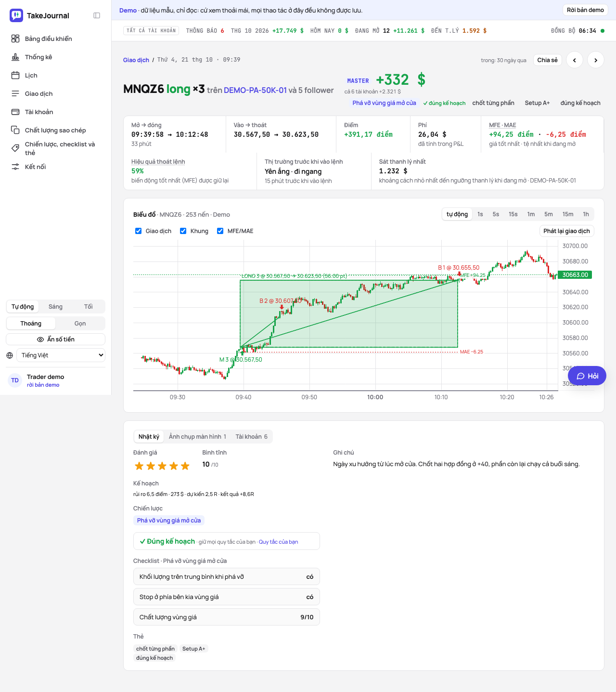Open the DEMO-PA-50K-01 account link

pyautogui.click(x=255, y=90)
